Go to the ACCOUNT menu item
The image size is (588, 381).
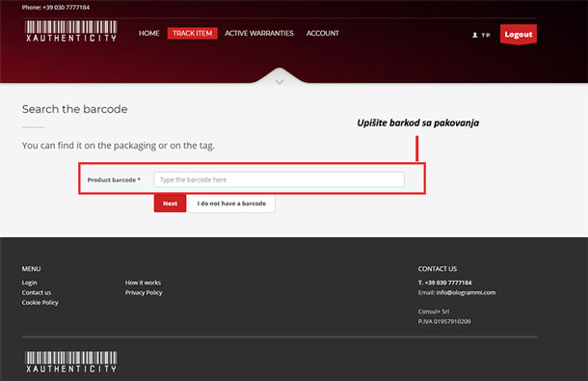(323, 33)
